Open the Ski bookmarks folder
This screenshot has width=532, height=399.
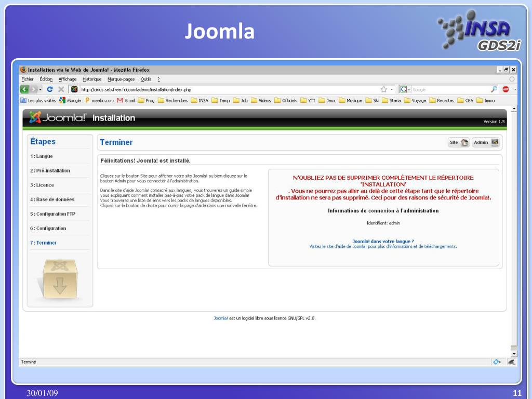click(372, 100)
